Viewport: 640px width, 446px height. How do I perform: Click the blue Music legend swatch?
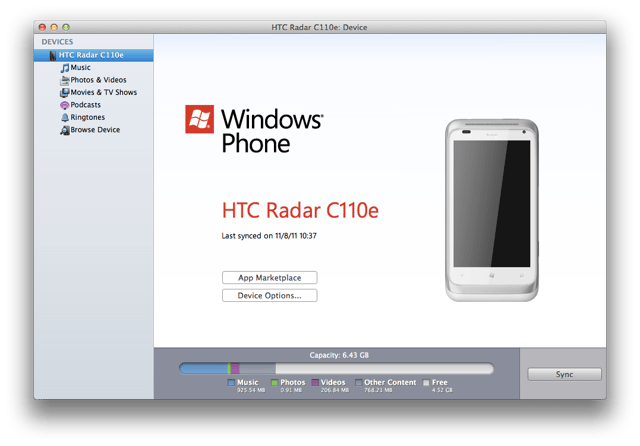[x=231, y=383]
